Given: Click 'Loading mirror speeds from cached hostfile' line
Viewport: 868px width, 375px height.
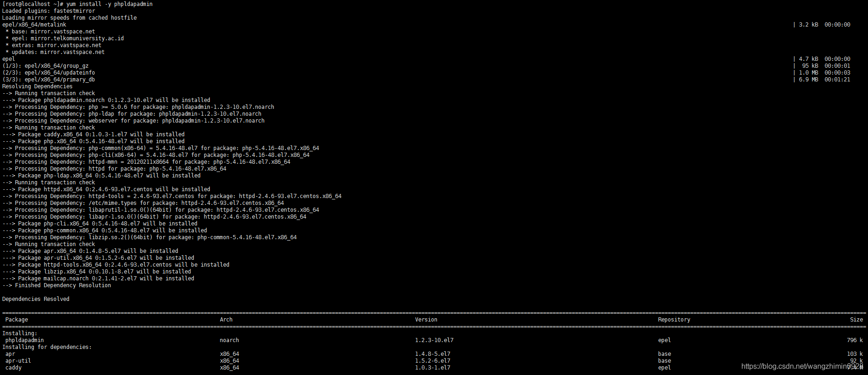Looking at the screenshot, I should (x=69, y=18).
